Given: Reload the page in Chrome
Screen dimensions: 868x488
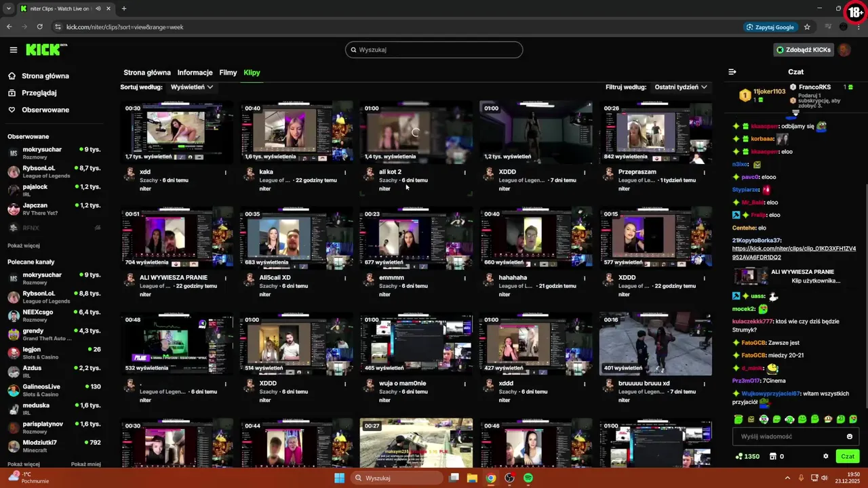Looking at the screenshot, I should pos(40,27).
